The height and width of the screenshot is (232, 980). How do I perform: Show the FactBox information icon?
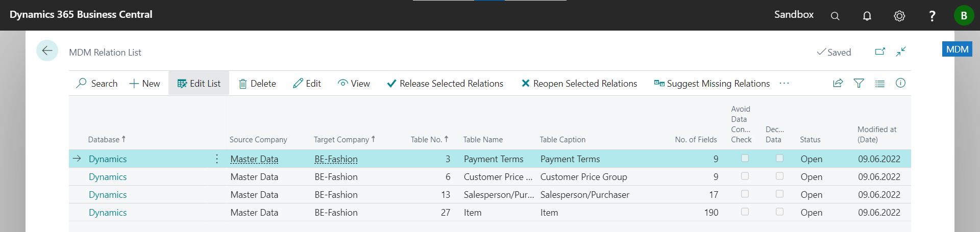(x=901, y=83)
